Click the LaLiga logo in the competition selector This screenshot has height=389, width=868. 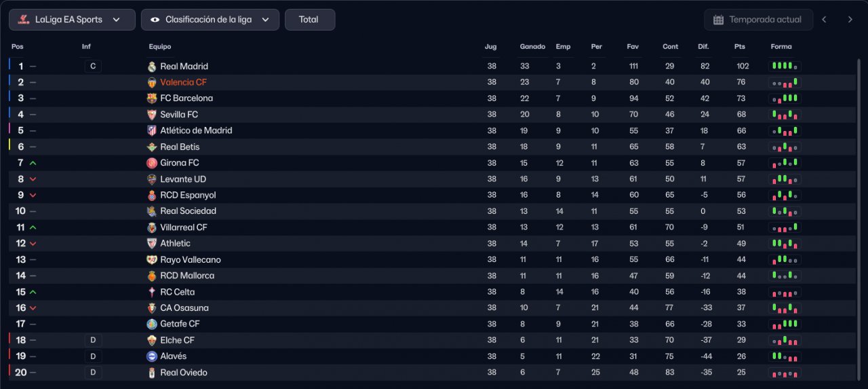(24, 20)
